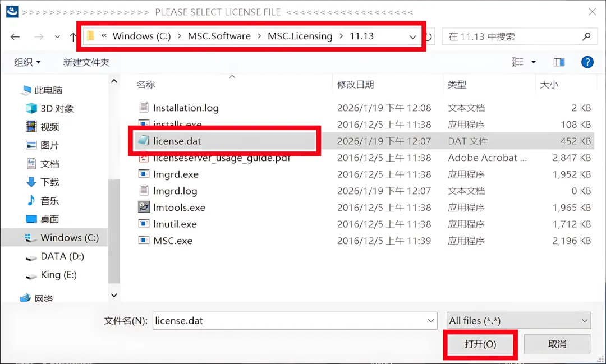Click 452 KB size cell
This screenshot has height=364, width=606.
point(576,141)
